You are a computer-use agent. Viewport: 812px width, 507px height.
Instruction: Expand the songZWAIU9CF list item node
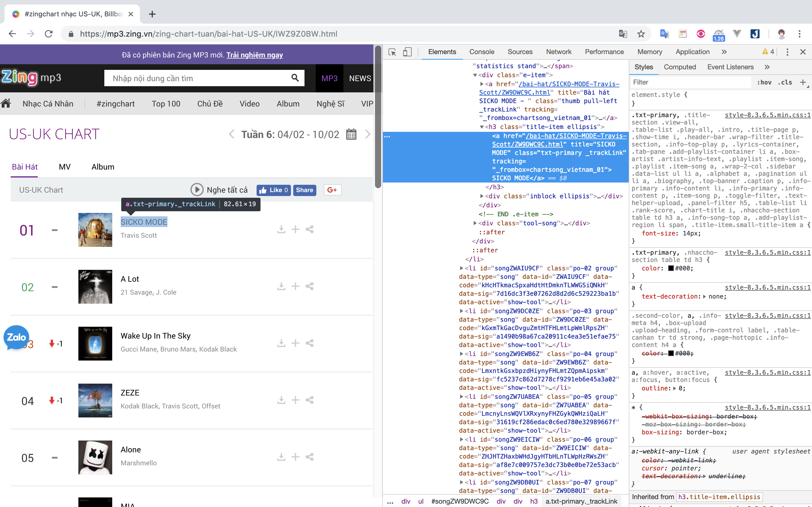coord(462,268)
